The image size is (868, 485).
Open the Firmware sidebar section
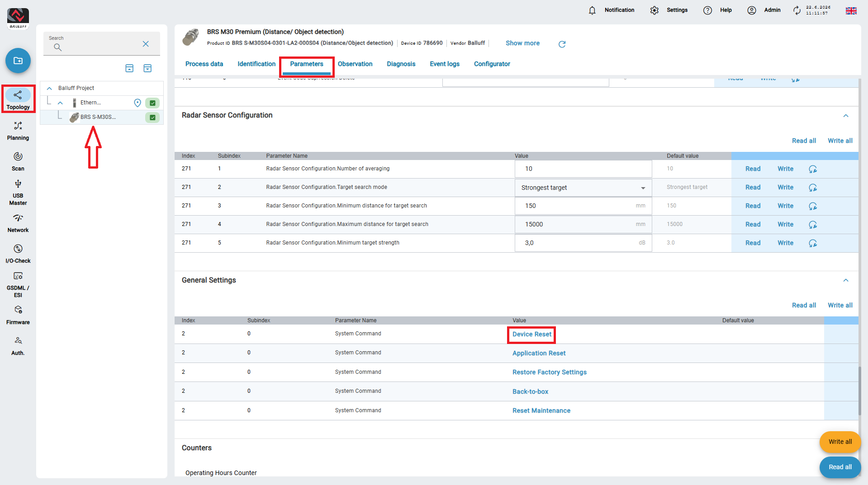18,315
